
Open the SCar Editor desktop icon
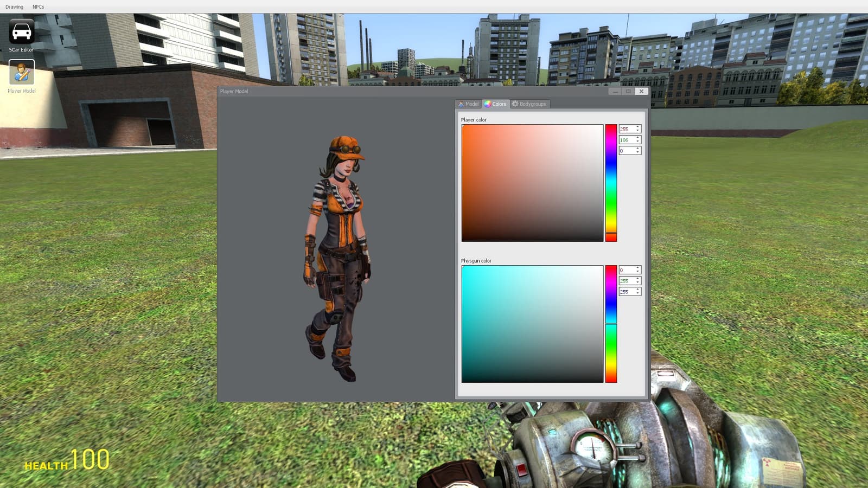tap(21, 36)
